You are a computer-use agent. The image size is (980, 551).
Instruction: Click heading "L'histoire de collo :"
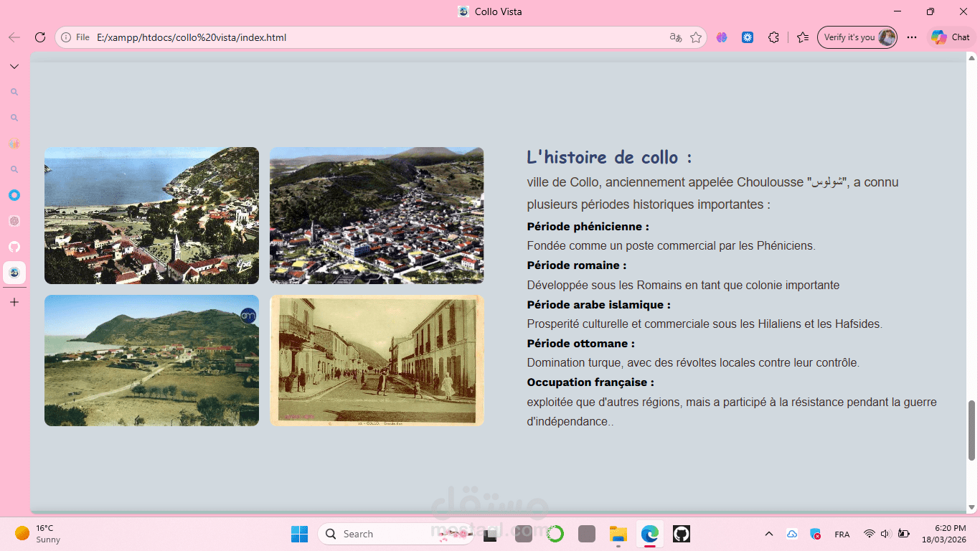click(x=609, y=157)
